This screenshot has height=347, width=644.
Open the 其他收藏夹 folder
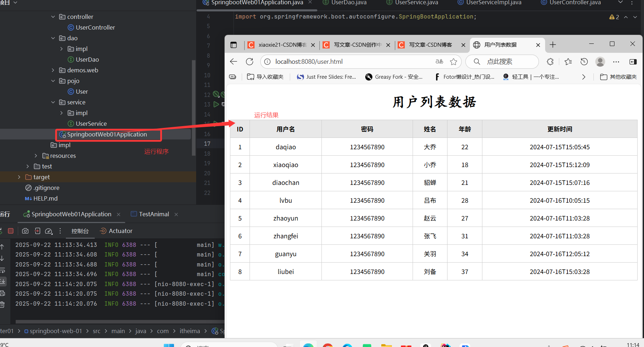click(618, 77)
